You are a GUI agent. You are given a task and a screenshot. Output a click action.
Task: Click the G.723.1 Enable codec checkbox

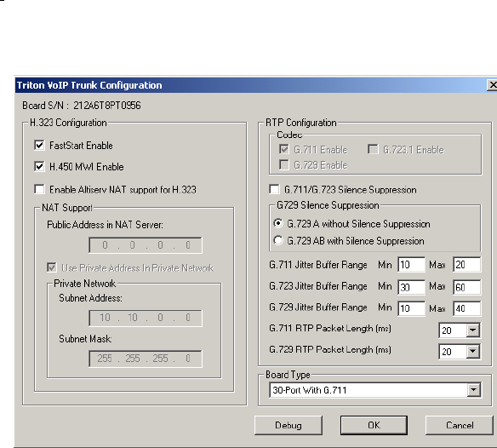click(x=373, y=149)
